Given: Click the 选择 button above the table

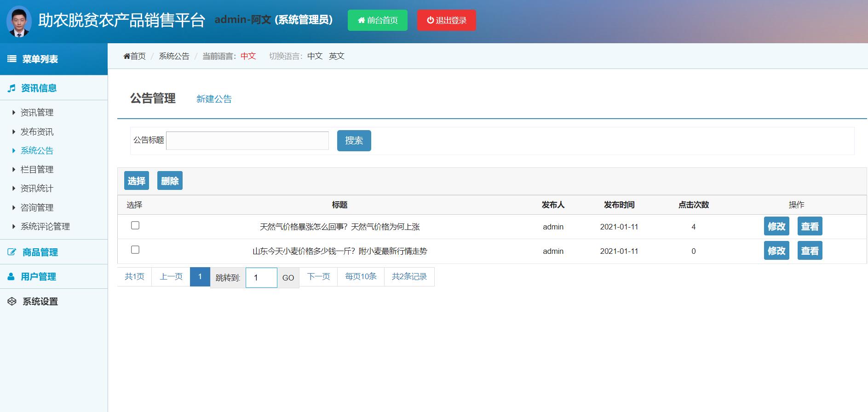Looking at the screenshot, I should pyautogui.click(x=137, y=181).
